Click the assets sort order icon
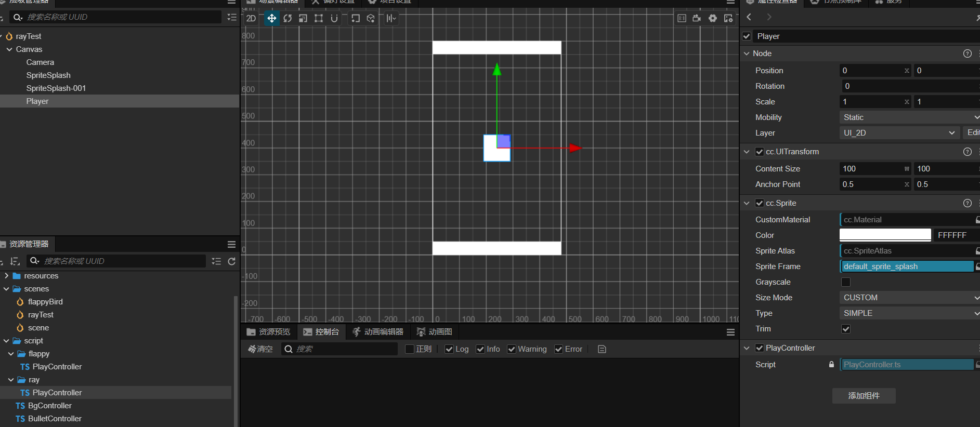Image resolution: width=980 pixels, height=427 pixels. pos(15,261)
